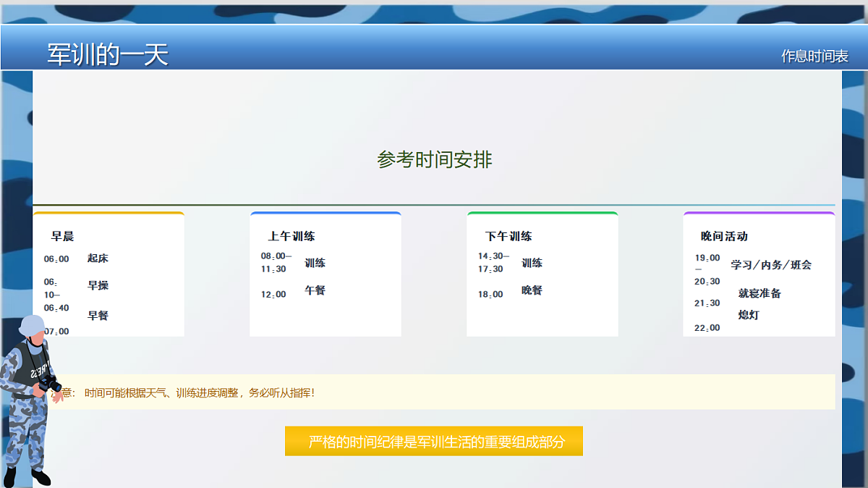This screenshot has width=868, height=488.
Task: Click the 20:30 time entry
Action: coord(707,282)
